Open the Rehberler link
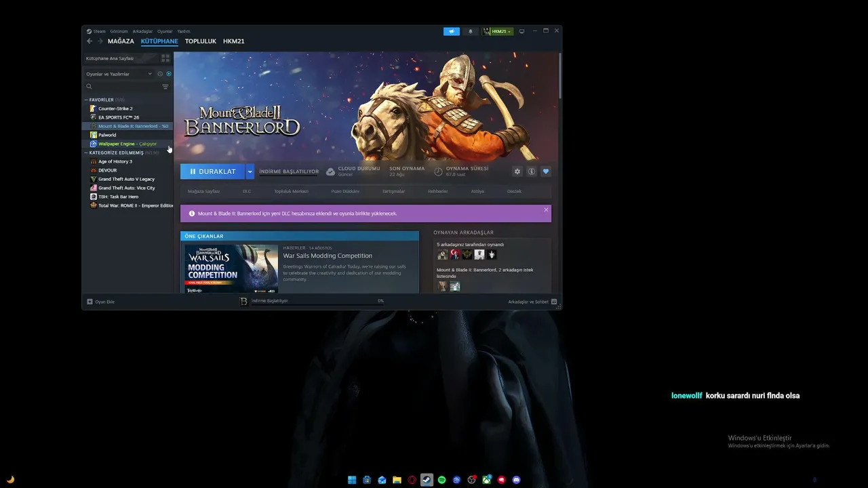Screen dimensions: 868x488 437,191
